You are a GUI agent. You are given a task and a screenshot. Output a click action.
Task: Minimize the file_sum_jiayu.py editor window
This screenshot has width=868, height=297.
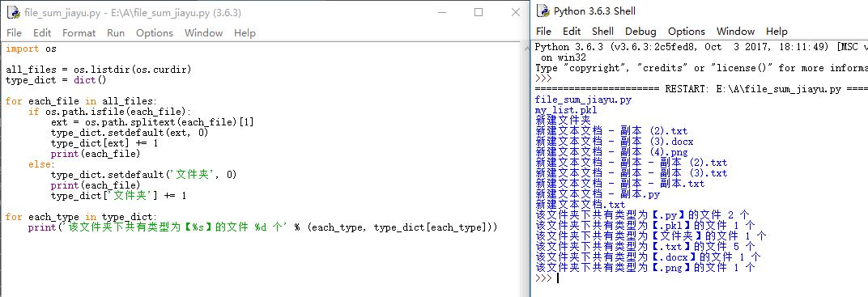pyautogui.click(x=441, y=12)
